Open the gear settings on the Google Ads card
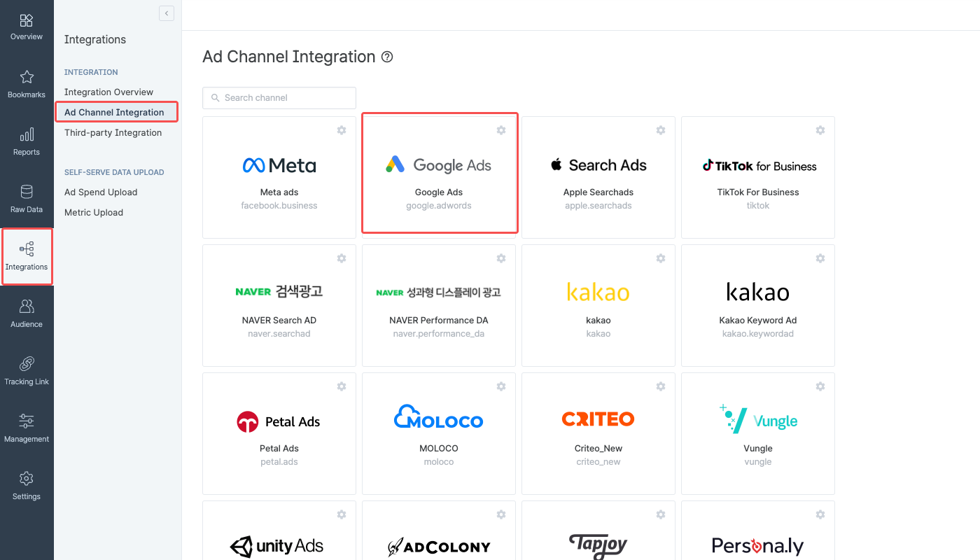980x560 pixels. (x=501, y=130)
